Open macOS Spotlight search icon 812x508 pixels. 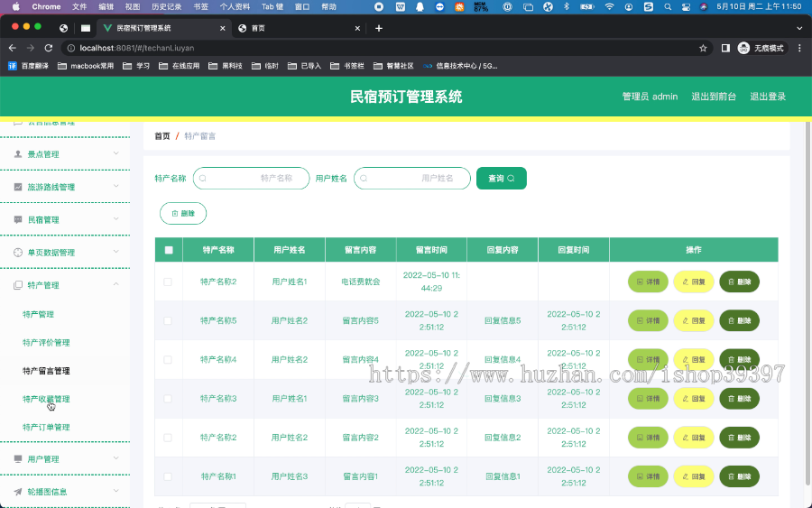coord(668,6)
